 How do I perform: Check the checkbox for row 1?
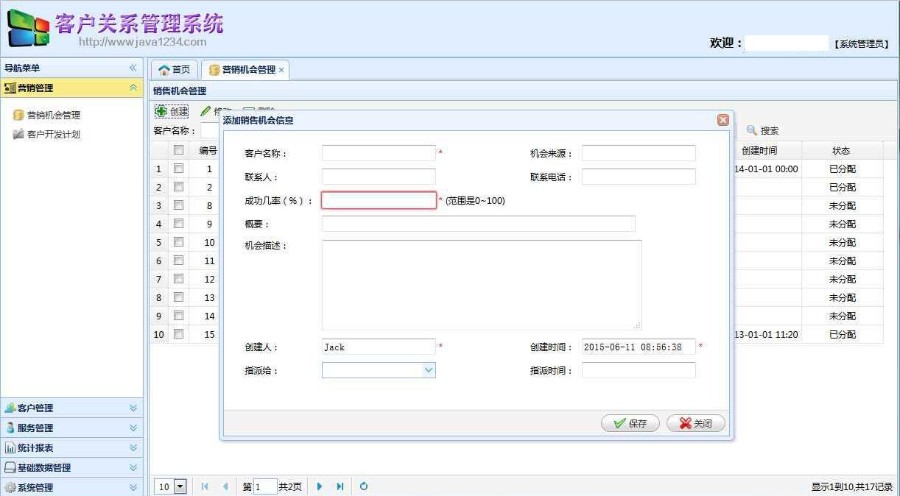point(179,169)
